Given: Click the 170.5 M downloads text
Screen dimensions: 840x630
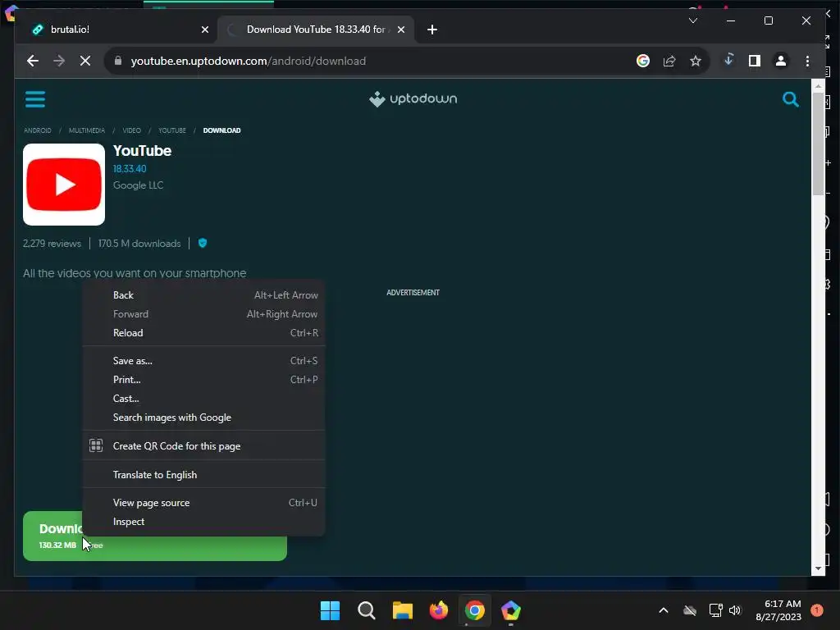Looking at the screenshot, I should coord(139,243).
